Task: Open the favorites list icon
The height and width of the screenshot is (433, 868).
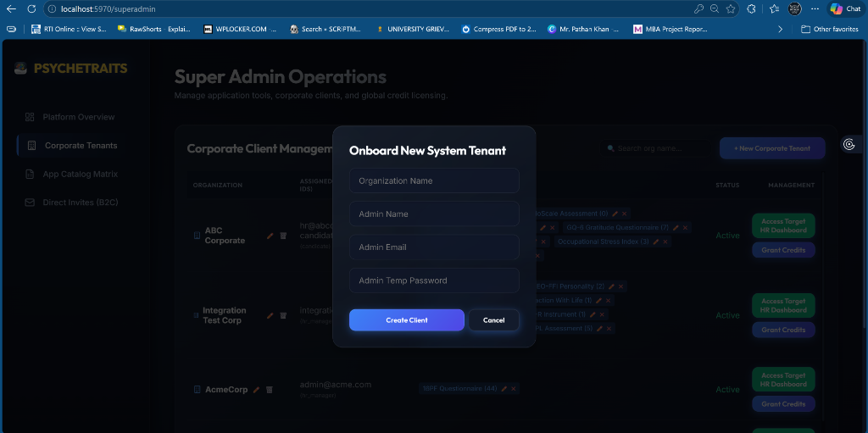Action: [x=774, y=8]
